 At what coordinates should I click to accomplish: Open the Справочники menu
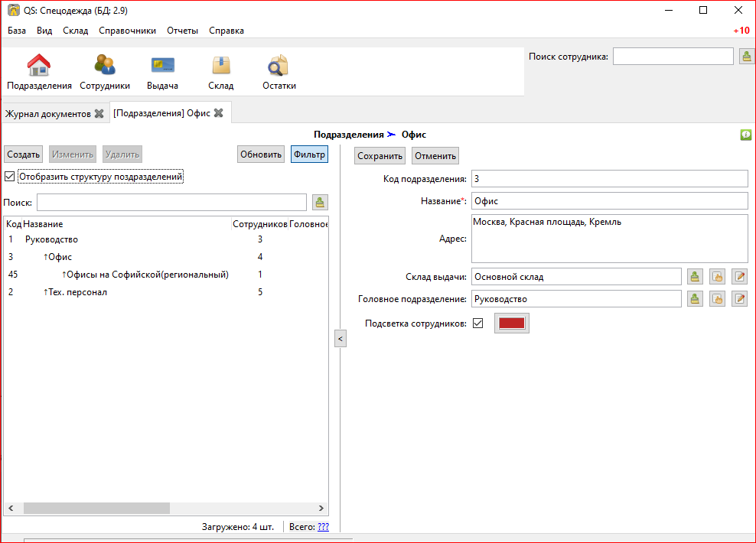(127, 31)
